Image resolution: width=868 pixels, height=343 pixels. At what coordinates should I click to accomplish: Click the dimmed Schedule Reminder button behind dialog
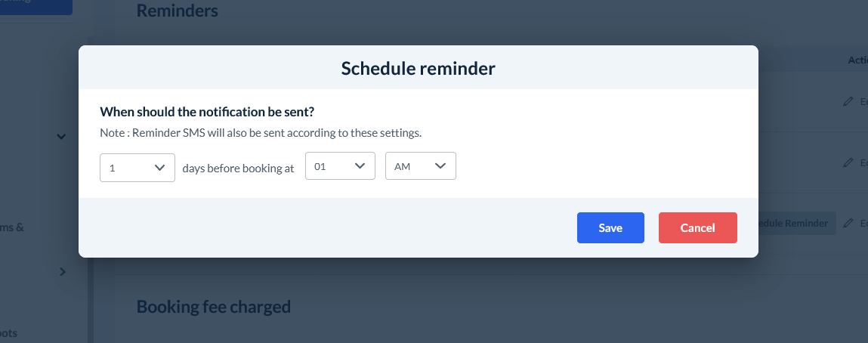(x=796, y=223)
